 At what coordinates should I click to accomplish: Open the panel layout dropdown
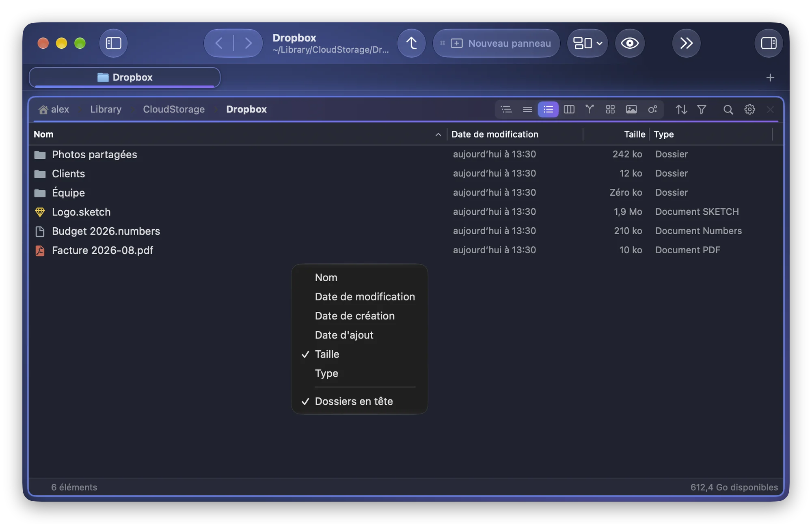coord(587,43)
